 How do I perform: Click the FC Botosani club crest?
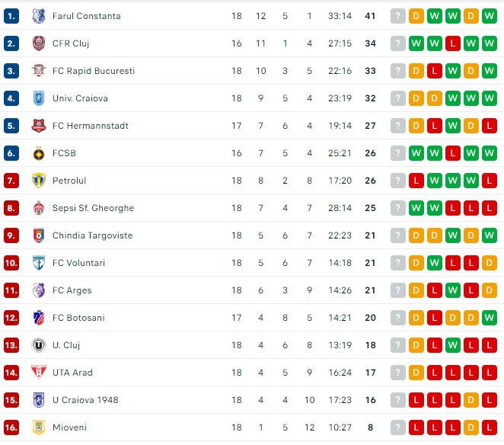[x=39, y=318]
